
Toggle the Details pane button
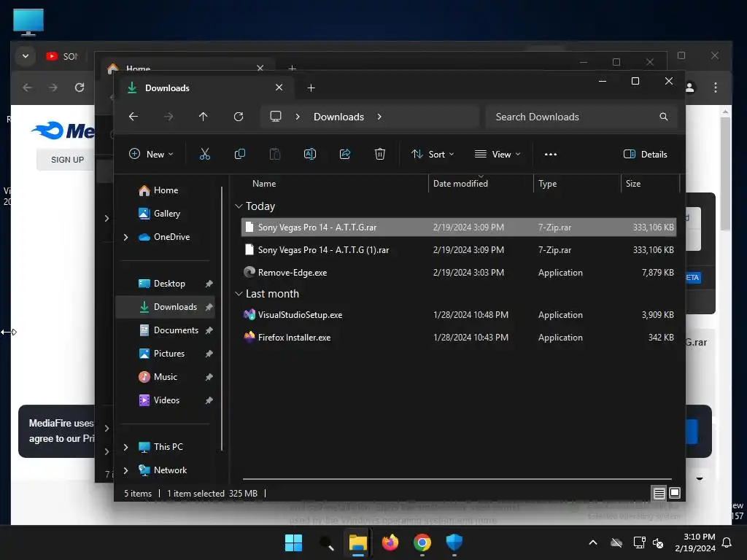pyautogui.click(x=645, y=154)
